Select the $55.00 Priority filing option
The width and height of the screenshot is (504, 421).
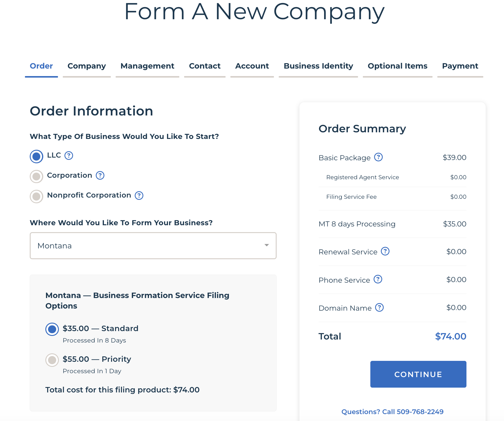[x=52, y=360]
